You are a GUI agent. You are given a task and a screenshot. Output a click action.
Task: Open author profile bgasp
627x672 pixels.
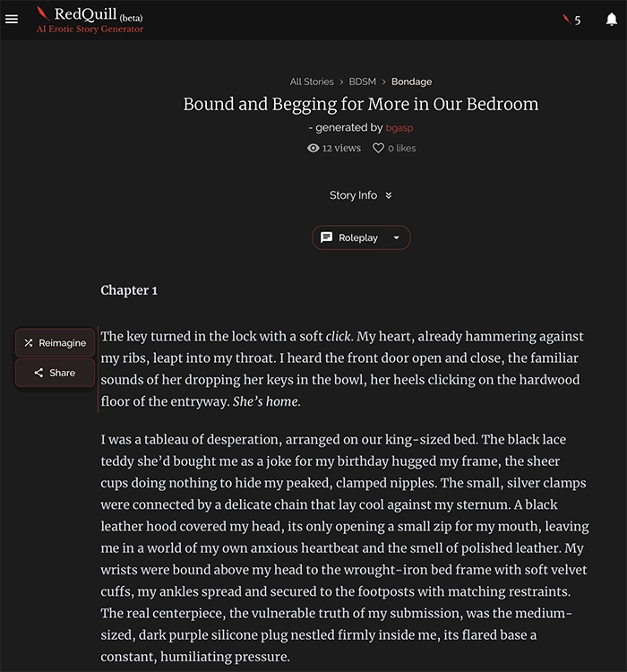coord(399,128)
